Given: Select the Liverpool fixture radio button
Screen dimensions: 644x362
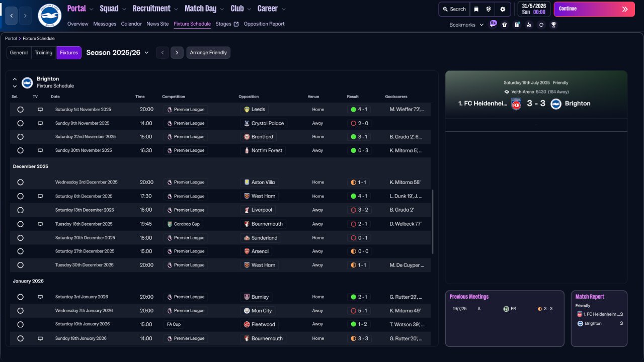Looking at the screenshot, I should click(20, 210).
